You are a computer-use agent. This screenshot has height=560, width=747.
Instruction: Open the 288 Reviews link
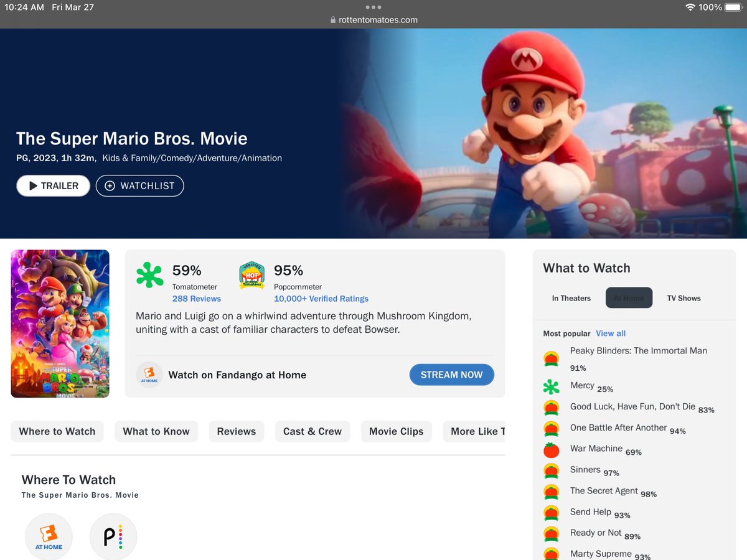point(197,299)
